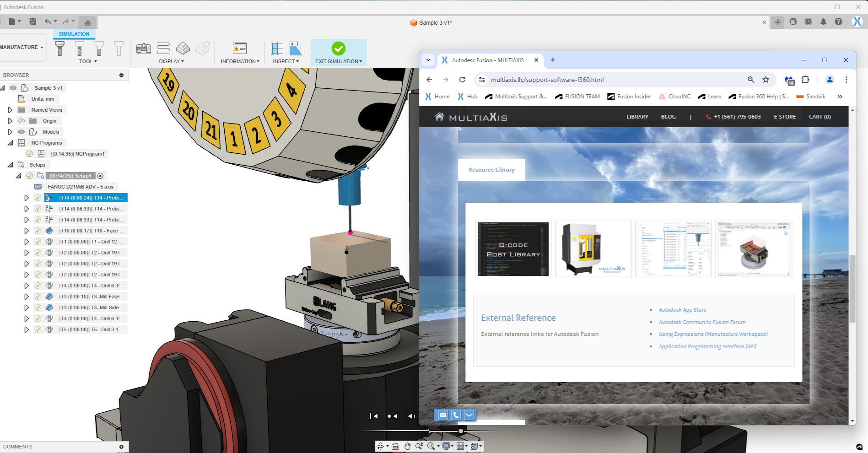Screen dimensions: 868x453
Task: Click the Viewports cube icon
Action: (474, 446)
